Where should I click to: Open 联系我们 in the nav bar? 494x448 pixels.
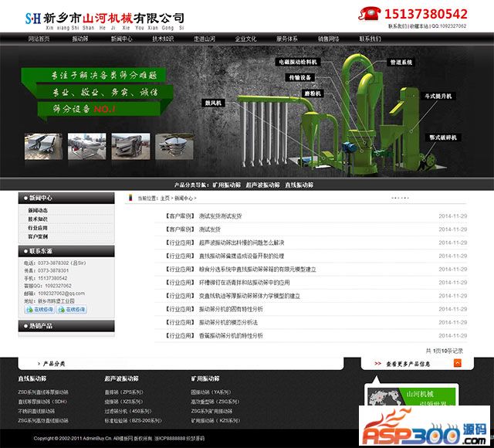(370, 39)
